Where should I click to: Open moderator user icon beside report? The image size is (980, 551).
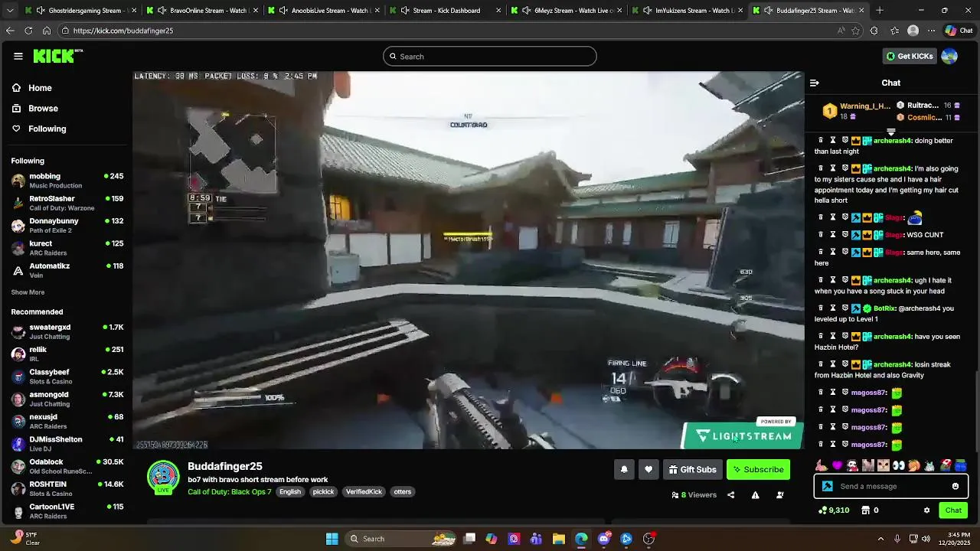(780, 495)
